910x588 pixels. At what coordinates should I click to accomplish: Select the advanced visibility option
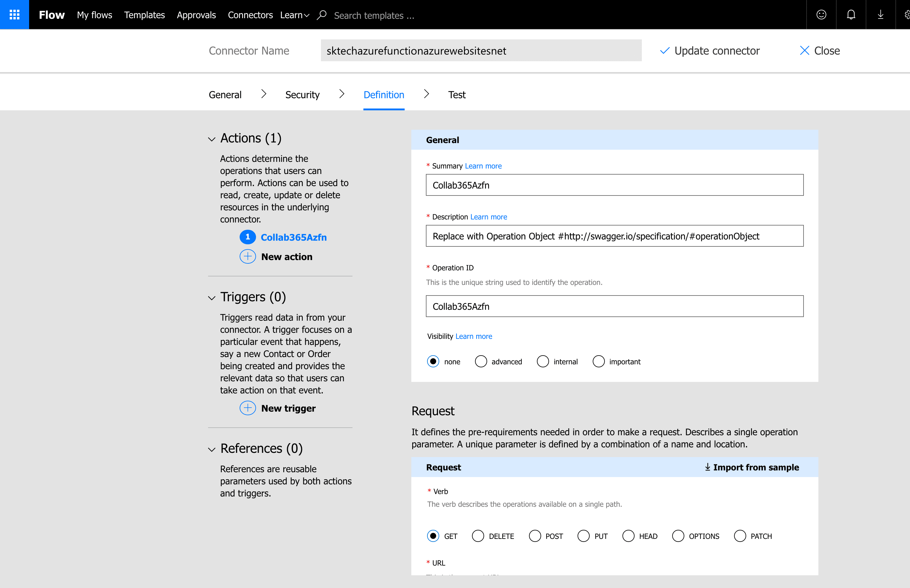(x=481, y=361)
